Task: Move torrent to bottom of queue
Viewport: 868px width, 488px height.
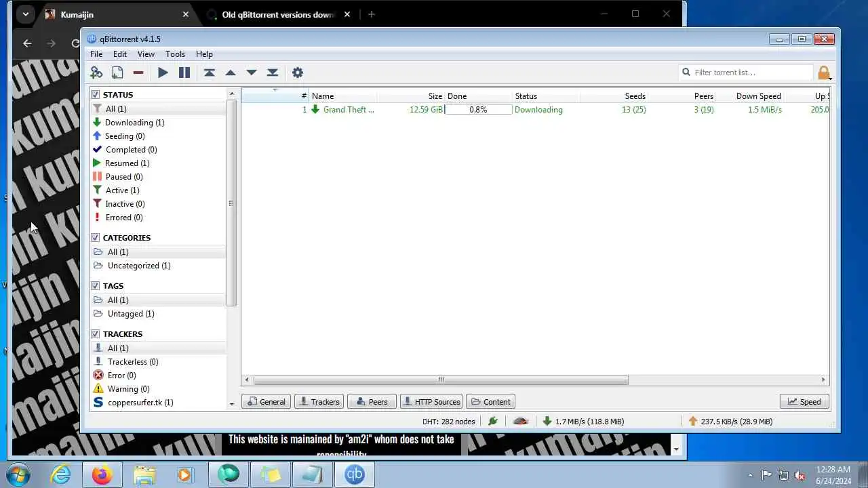Action: coord(273,73)
